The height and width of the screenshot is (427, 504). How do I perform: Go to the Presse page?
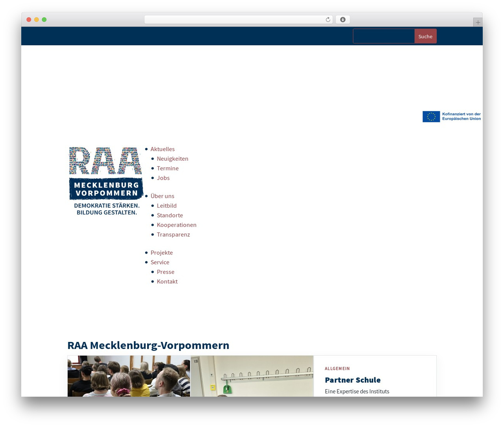click(165, 272)
